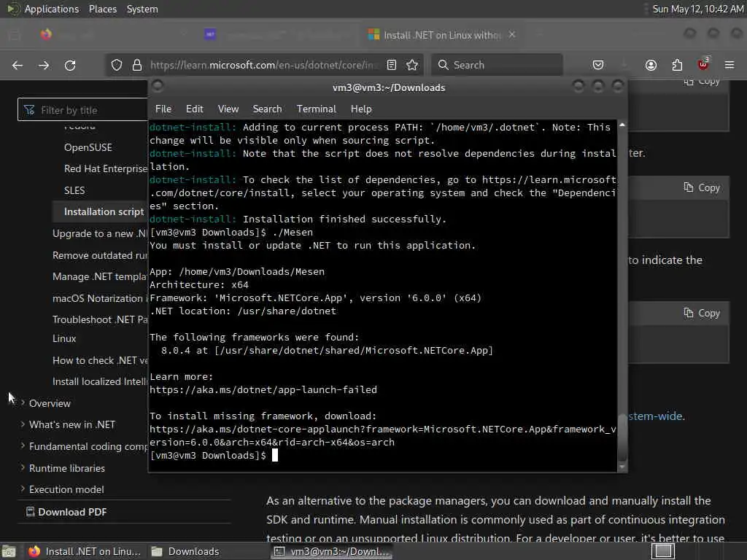The width and height of the screenshot is (747, 560).
Task: Expand Execution model chevron
Action: [x=23, y=489]
